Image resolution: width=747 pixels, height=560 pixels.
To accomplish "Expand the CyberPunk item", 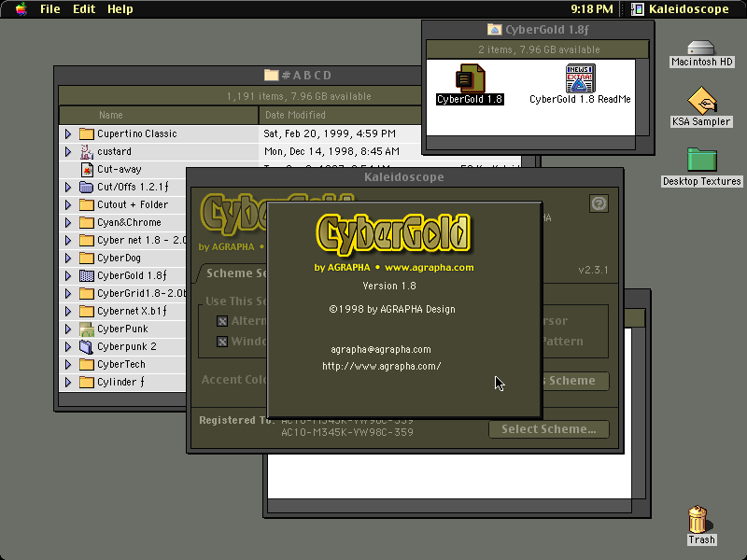I will click(x=68, y=329).
